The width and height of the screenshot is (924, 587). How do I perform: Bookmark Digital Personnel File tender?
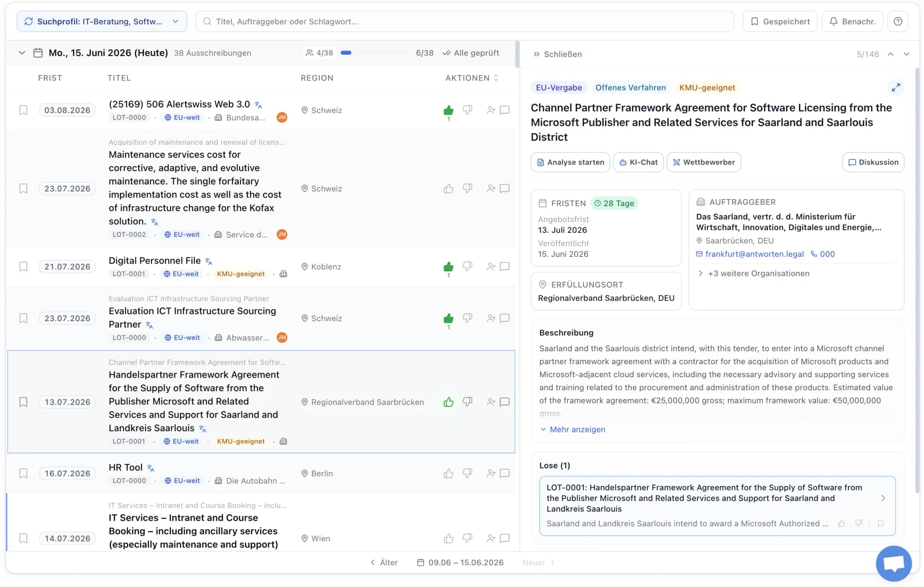click(x=23, y=267)
